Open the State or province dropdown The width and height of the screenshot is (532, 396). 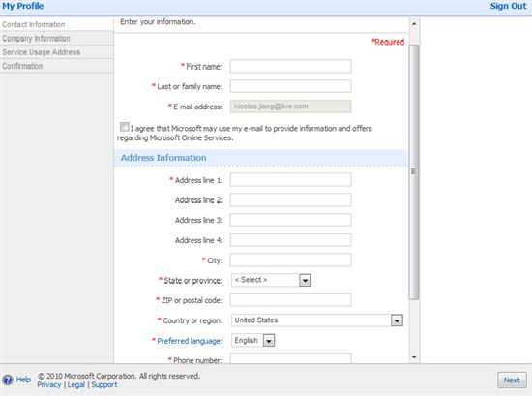[271, 280]
